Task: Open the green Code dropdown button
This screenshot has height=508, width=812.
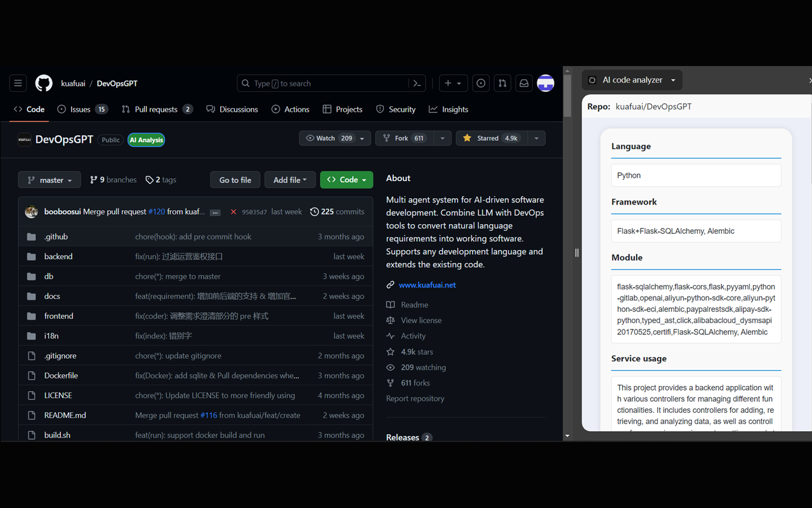Action: (346, 180)
